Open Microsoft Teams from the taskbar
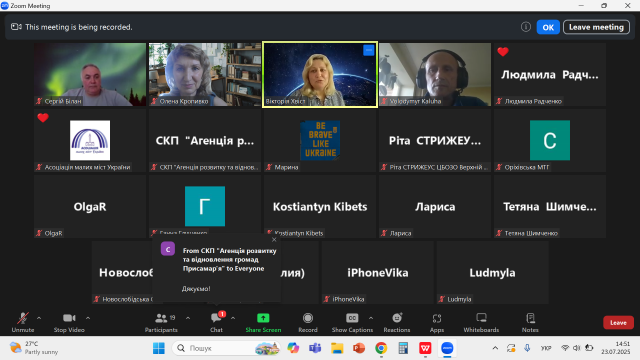This screenshot has width=640, height=360. click(x=315, y=348)
